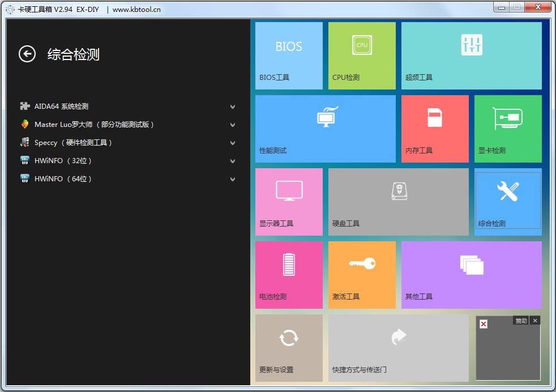556x392 pixels.
Task: Click the 激活工具 key tile
Action: [x=362, y=275]
